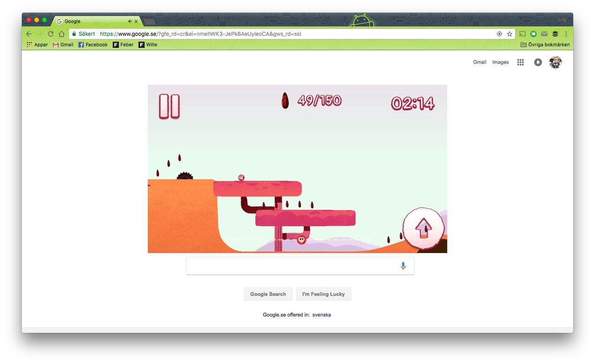Click the round face character under the pipe

click(301, 240)
